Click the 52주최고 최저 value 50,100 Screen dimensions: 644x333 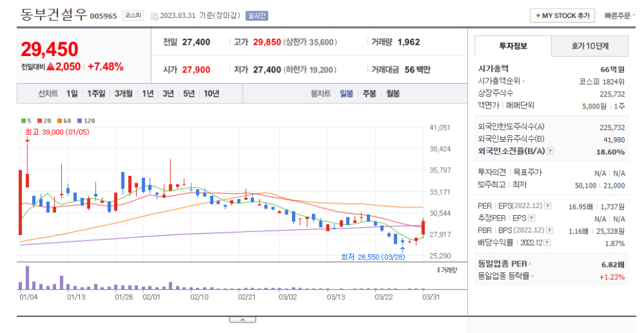pyautogui.click(x=586, y=185)
